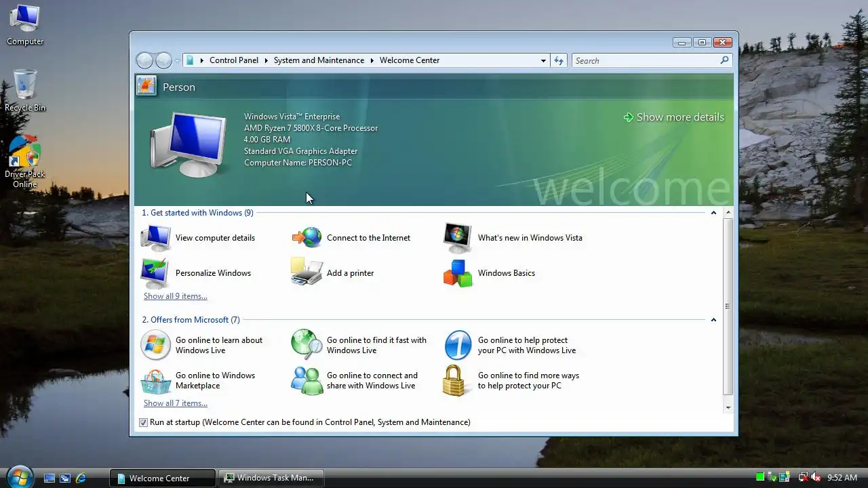Click the search magnifier icon
The image size is (868, 488).
point(724,60)
